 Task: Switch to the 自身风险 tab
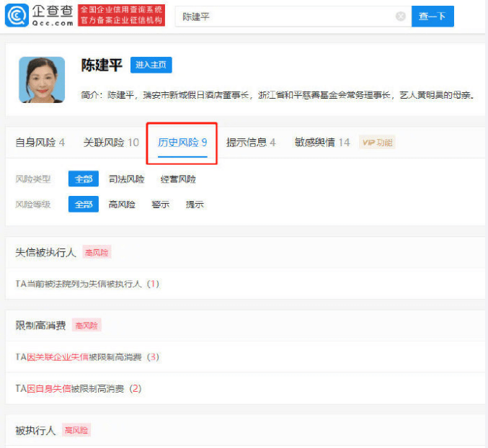tap(40, 143)
